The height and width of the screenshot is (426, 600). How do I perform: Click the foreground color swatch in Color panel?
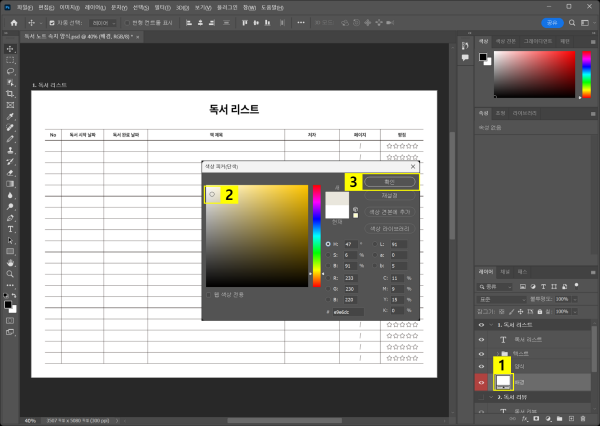click(x=483, y=57)
